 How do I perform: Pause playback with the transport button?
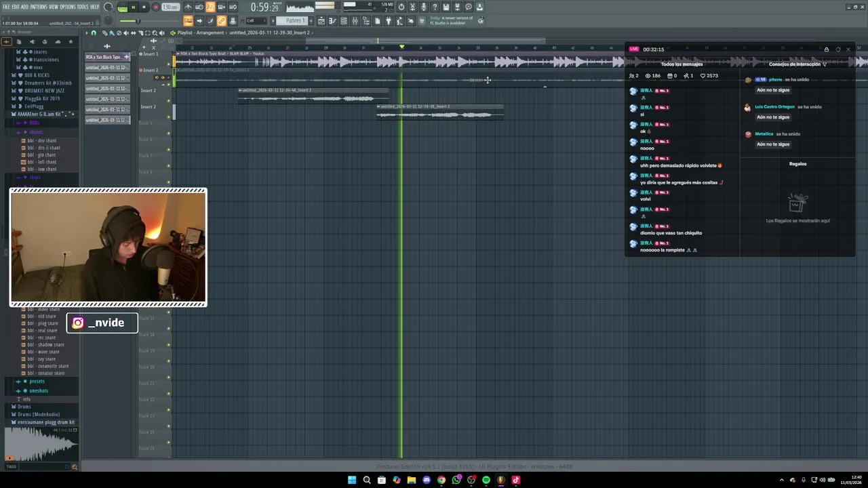(134, 7)
